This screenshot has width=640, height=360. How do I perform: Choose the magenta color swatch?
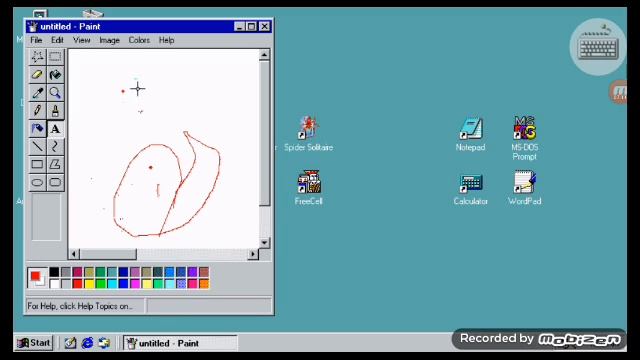135,283
